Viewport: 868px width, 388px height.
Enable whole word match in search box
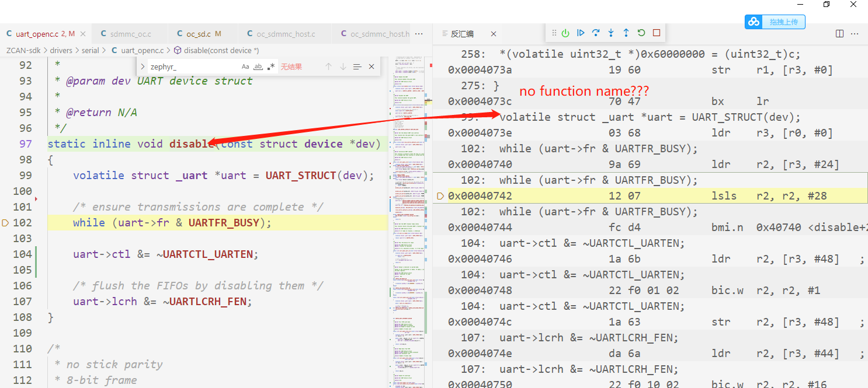tap(258, 66)
